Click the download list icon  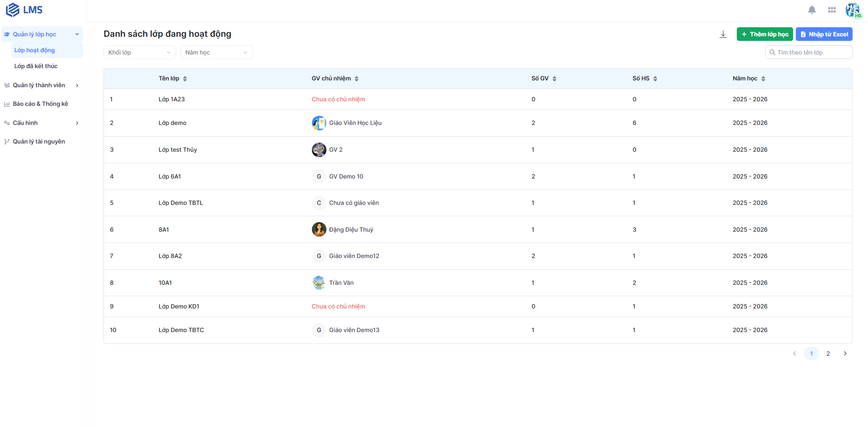click(x=723, y=34)
